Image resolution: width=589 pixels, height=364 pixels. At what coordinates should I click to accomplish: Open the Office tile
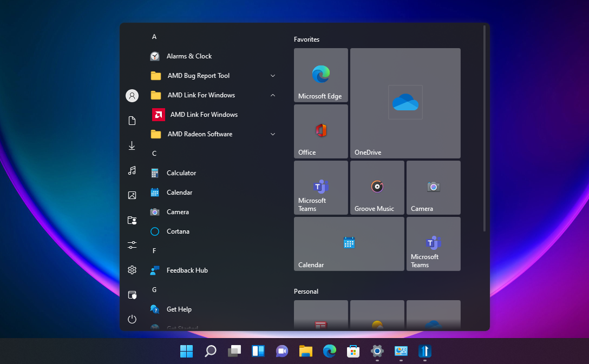coord(321,131)
